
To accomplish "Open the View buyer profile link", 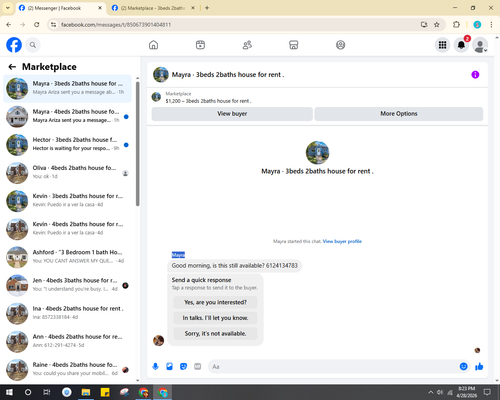I will tap(342, 241).
